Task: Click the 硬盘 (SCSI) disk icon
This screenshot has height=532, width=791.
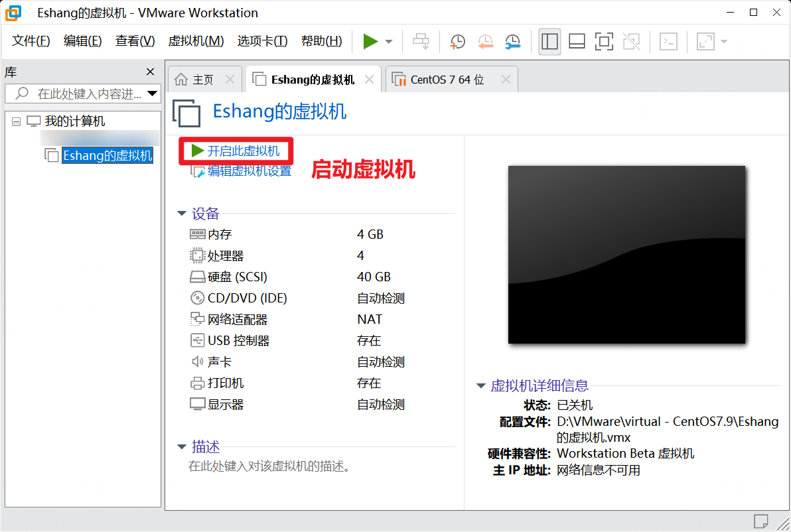Action: 197,277
